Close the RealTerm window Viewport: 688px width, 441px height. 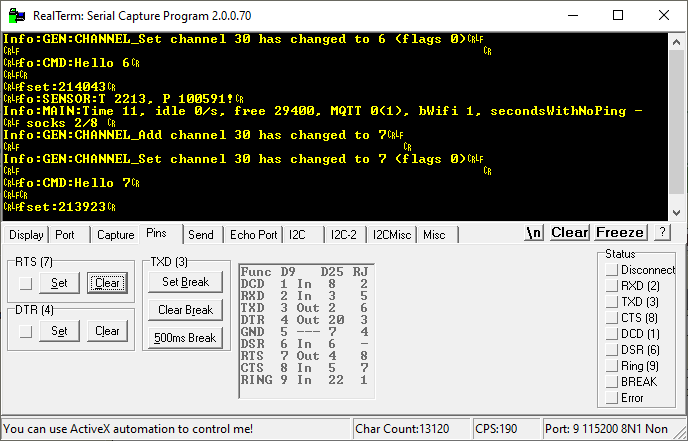664,16
